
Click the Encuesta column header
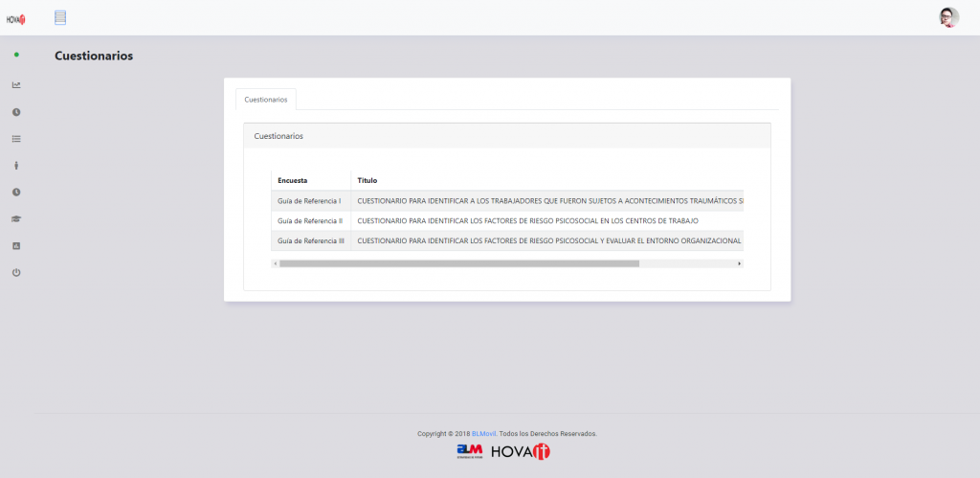click(292, 180)
